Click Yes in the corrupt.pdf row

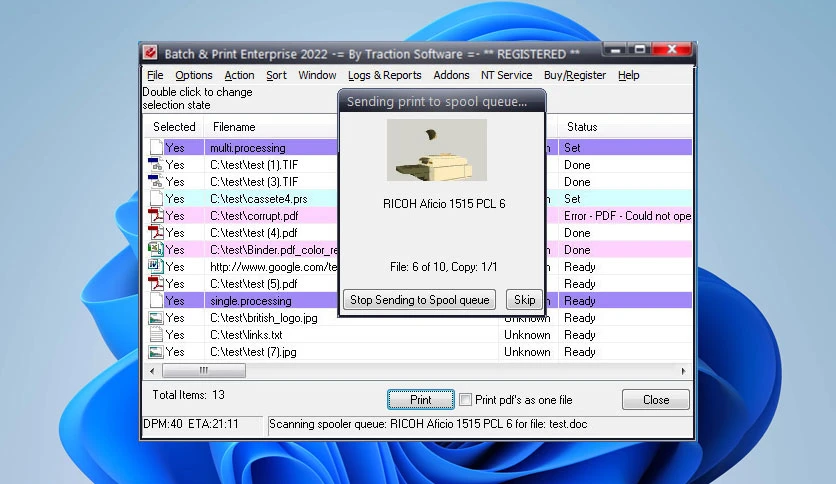175,216
